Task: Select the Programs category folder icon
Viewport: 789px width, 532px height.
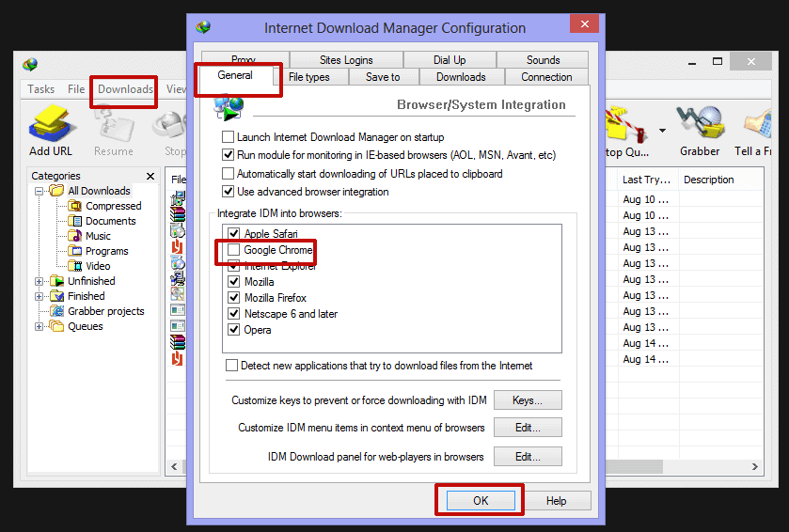Action: [74, 251]
